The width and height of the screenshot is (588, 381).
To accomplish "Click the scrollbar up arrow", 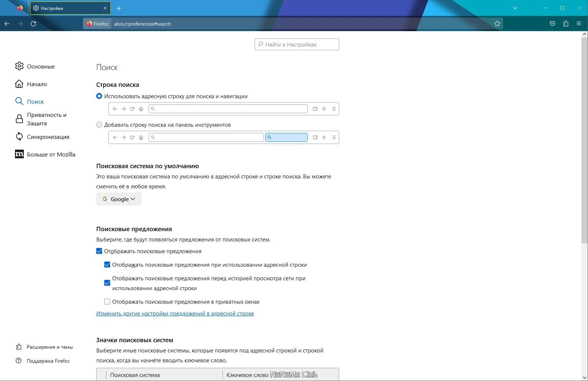I will pyautogui.click(x=584, y=34).
